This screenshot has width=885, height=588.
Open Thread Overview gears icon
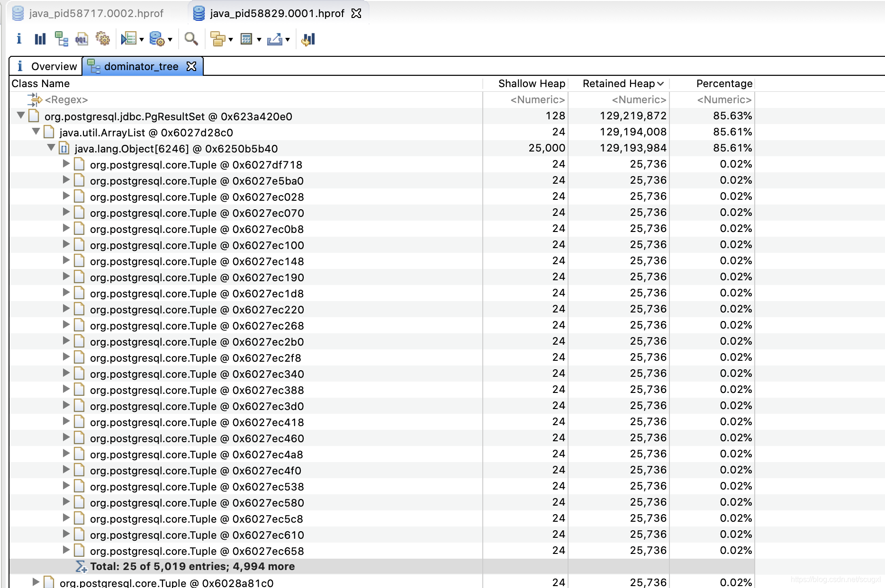102,38
